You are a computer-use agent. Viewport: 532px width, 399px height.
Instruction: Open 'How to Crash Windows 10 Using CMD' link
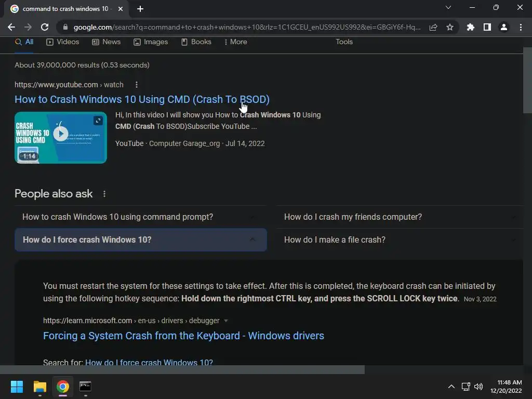click(142, 99)
